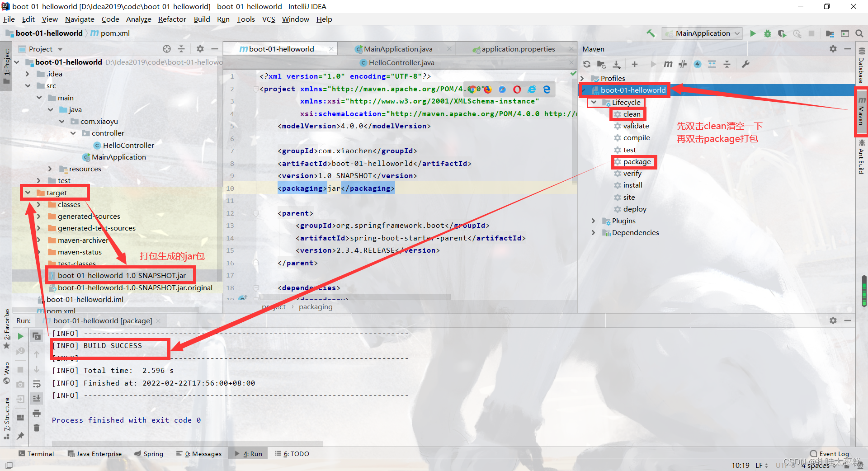Switch to MainApplication.java tab
Screen dimensions: 868x471
398,49
